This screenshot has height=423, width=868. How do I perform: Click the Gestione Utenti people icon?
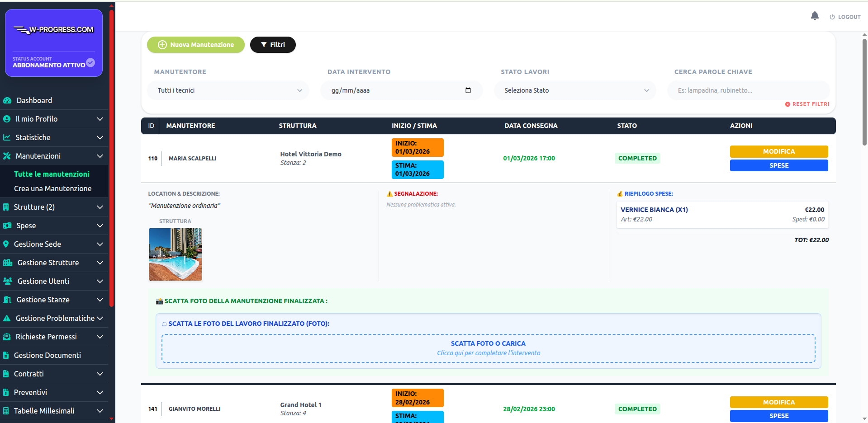(8, 281)
